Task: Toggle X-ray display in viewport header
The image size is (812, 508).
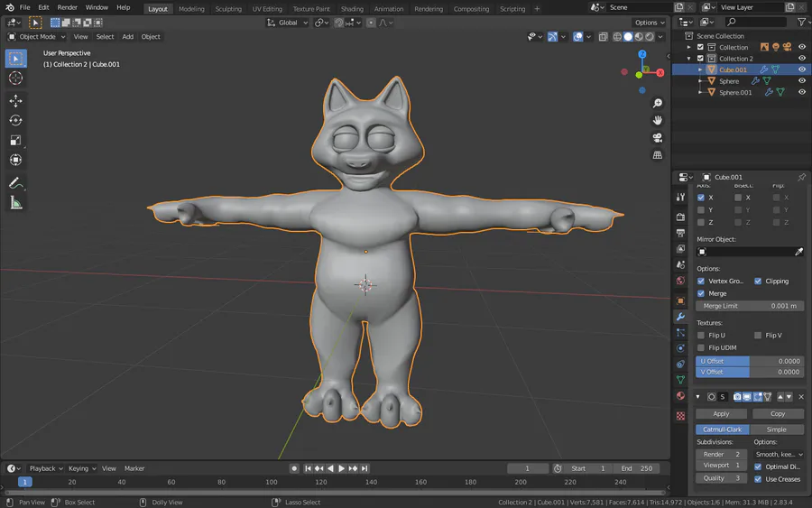Action: point(603,37)
